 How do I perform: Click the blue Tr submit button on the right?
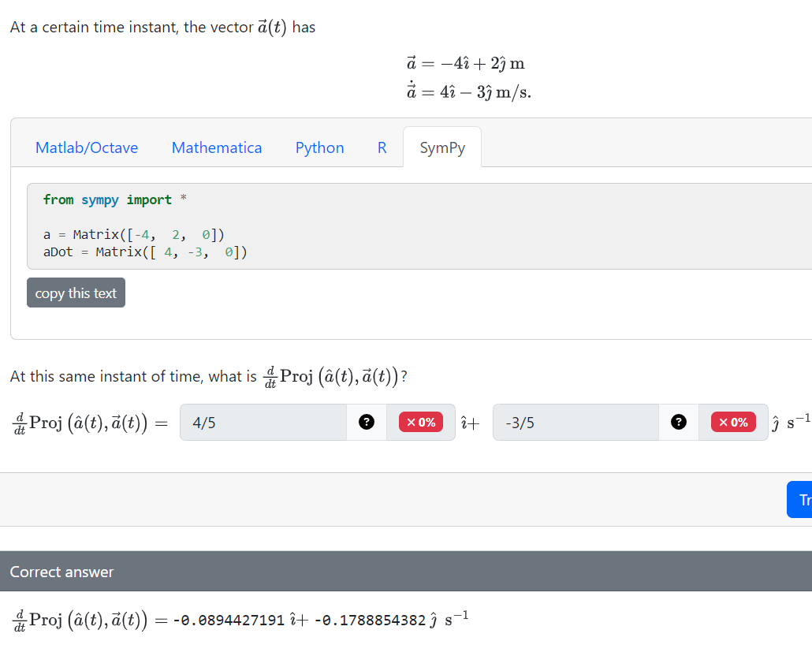click(801, 499)
